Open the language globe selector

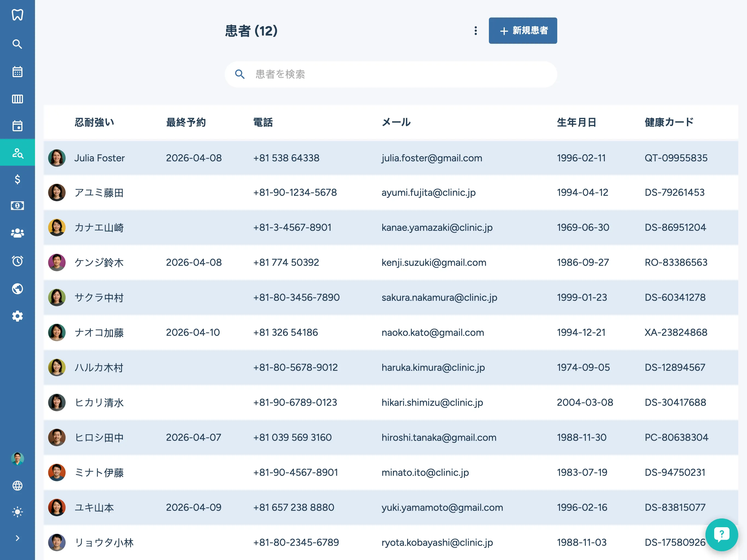[x=17, y=486]
